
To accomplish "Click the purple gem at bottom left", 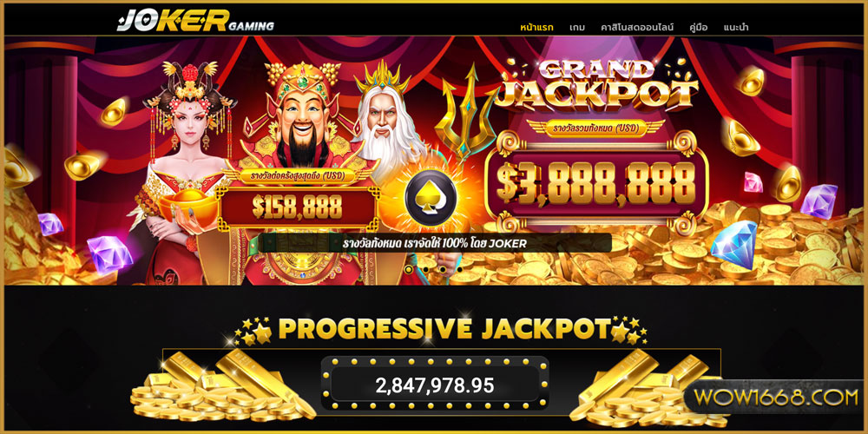I will pyautogui.click(x=109, y=253).
